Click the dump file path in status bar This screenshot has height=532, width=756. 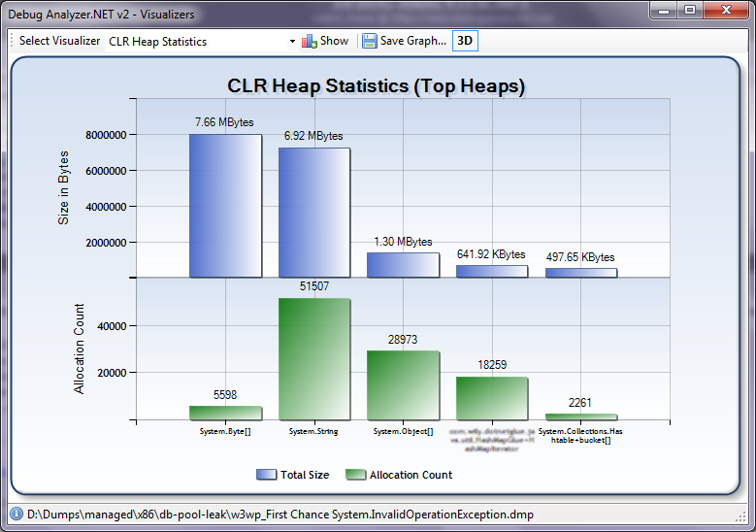(280, 515)
